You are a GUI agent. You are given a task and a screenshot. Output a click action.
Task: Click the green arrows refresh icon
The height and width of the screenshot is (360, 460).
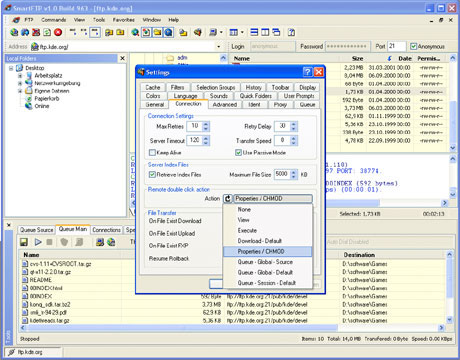[47, 32]
